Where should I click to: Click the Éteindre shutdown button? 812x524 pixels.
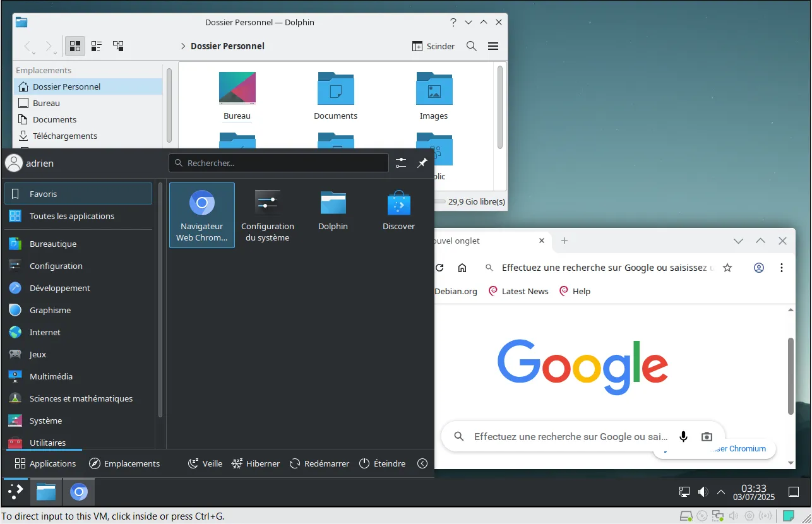point(383,463)
